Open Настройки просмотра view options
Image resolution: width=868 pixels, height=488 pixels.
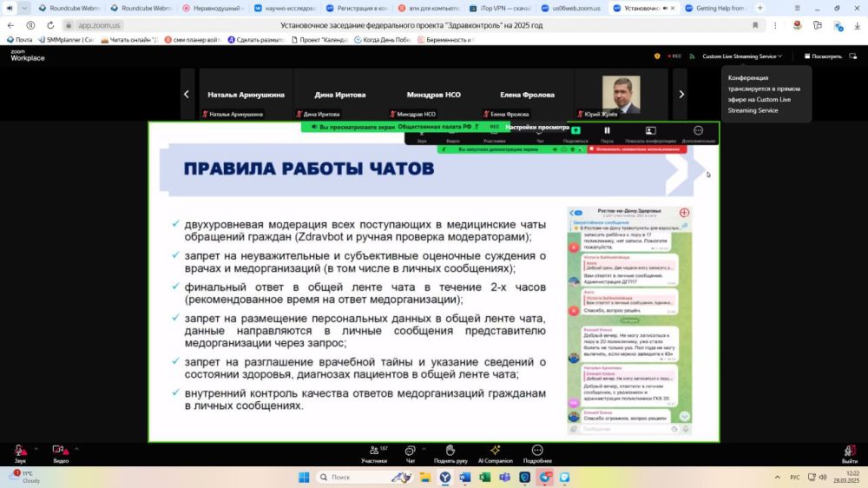click(537, 127)
